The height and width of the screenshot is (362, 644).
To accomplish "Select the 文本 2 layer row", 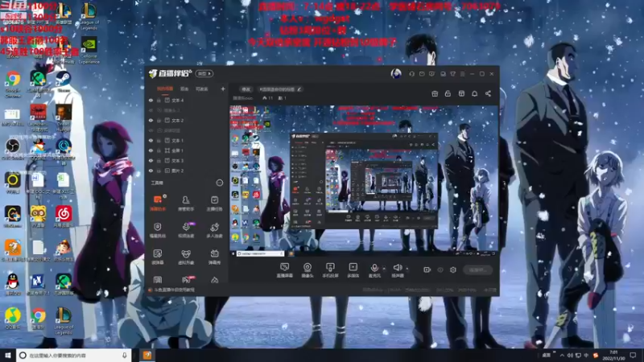I will (x=187, y=120).
